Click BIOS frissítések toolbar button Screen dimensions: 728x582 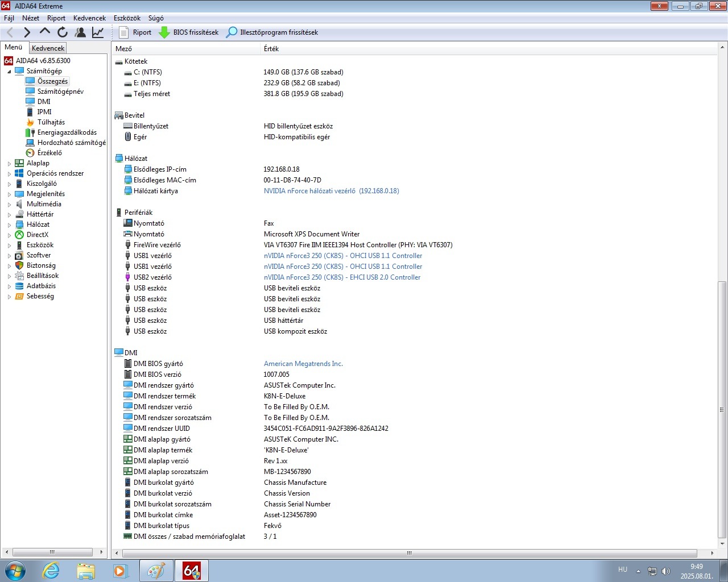[188, 32]
